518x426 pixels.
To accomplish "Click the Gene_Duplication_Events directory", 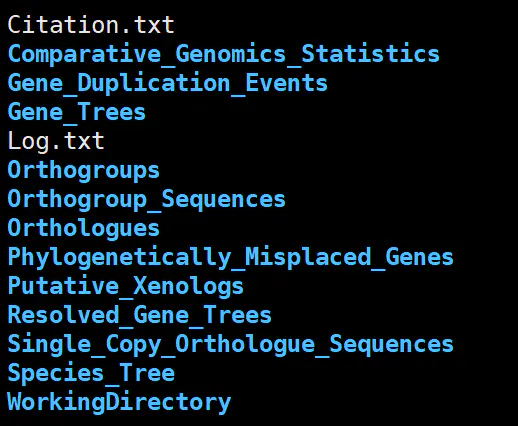I will point(168,83).
